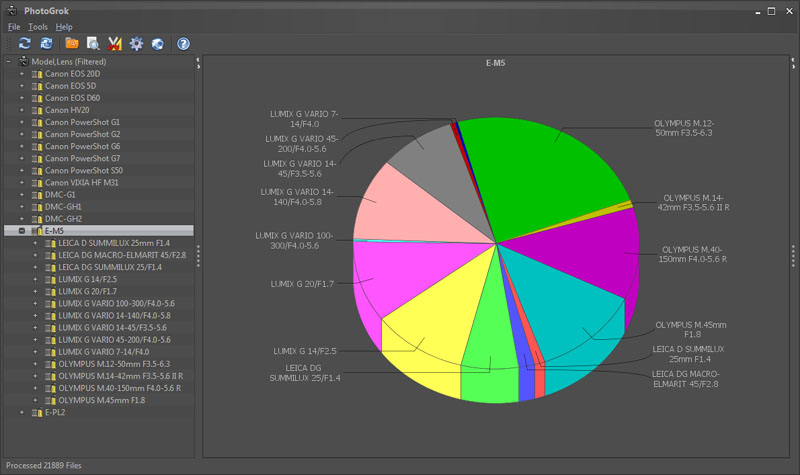Click the folder icon next to LUMIX G 20/F1.7
This screenshot has height=475, width=800.
click(x=51, y=292)
